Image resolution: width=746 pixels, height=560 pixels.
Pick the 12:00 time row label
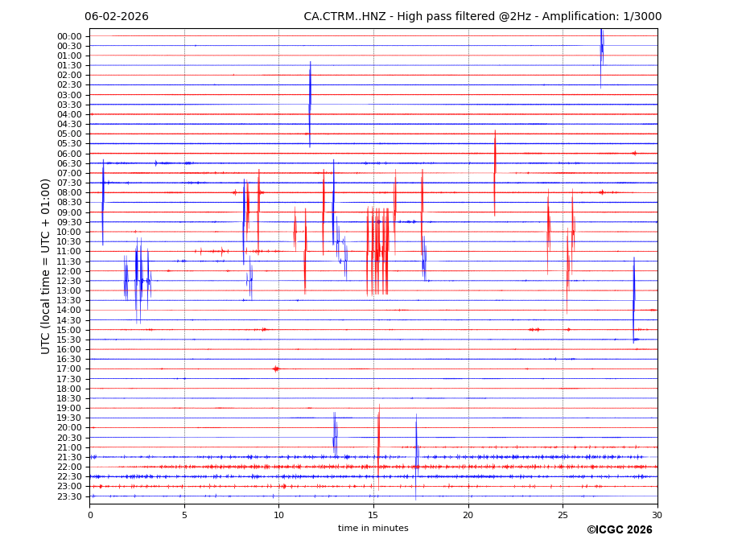(x=69, y=271)
